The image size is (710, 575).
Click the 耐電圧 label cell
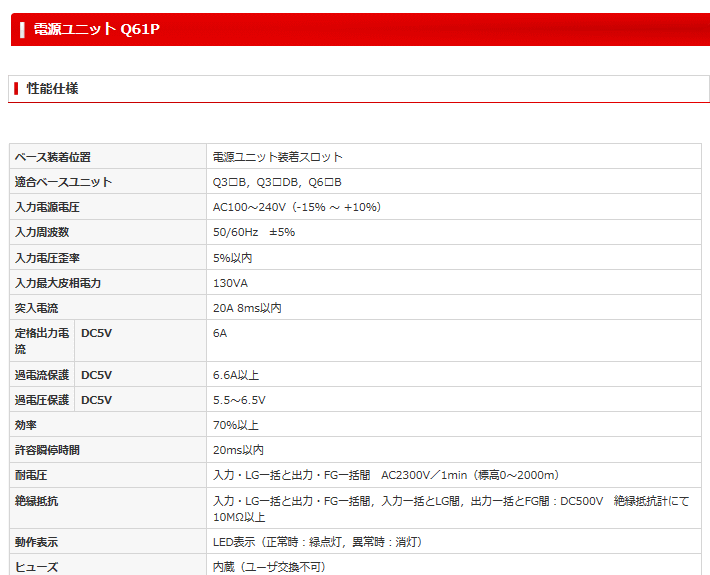(108, 475)
